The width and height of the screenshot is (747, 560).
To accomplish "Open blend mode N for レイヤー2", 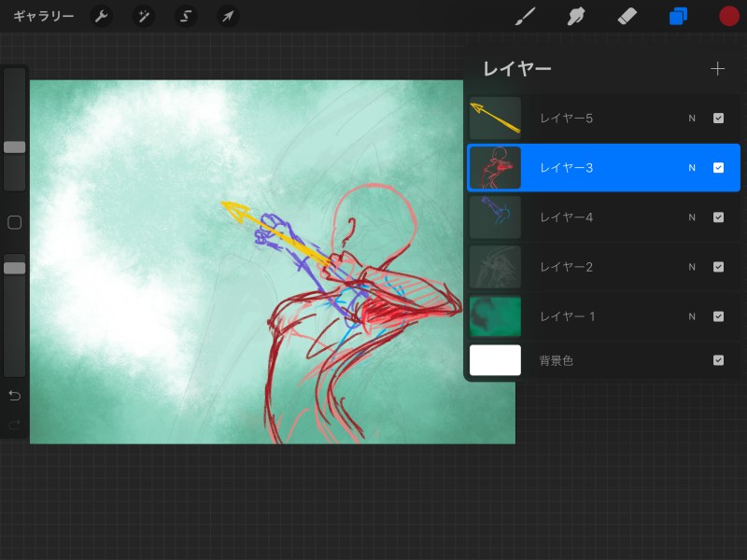I will coord(692,267).
